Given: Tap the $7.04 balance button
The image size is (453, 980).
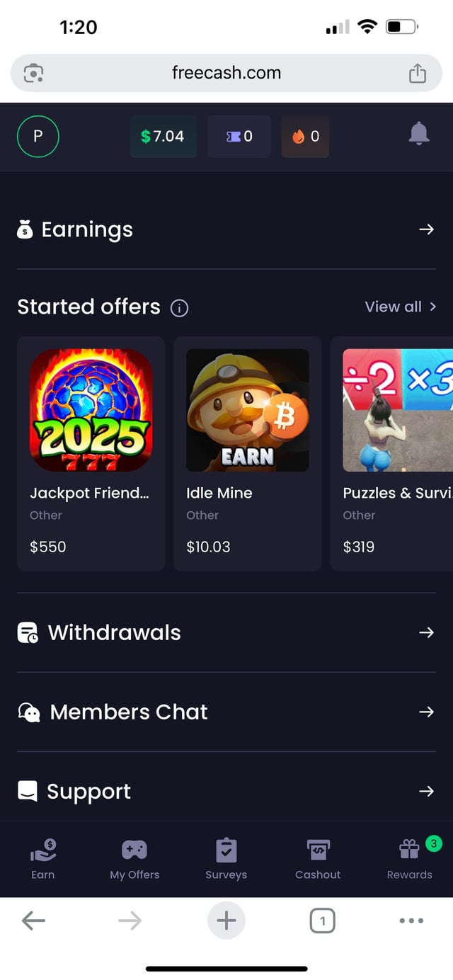Looking at the screenshot, I should (x=164, y=137).
